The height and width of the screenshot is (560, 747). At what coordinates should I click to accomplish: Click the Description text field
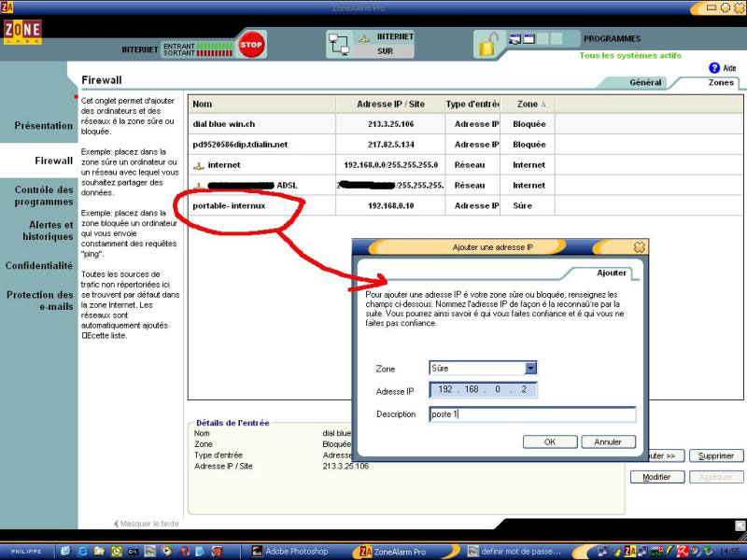[x=532, y=414]
